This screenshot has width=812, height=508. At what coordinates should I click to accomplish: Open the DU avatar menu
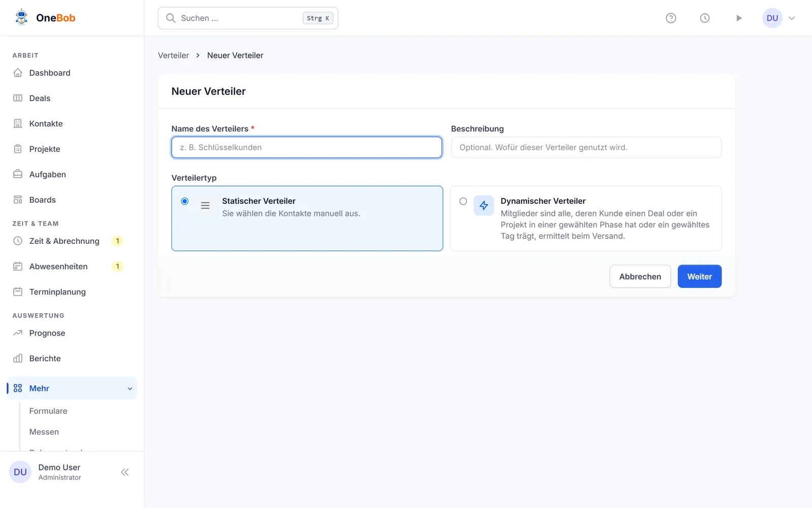772,18
